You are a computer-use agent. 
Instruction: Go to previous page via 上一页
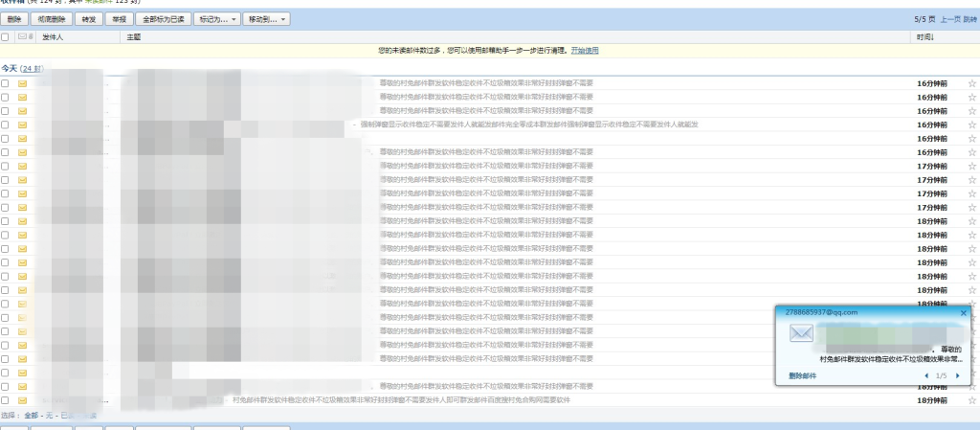[x=948, y=18]
